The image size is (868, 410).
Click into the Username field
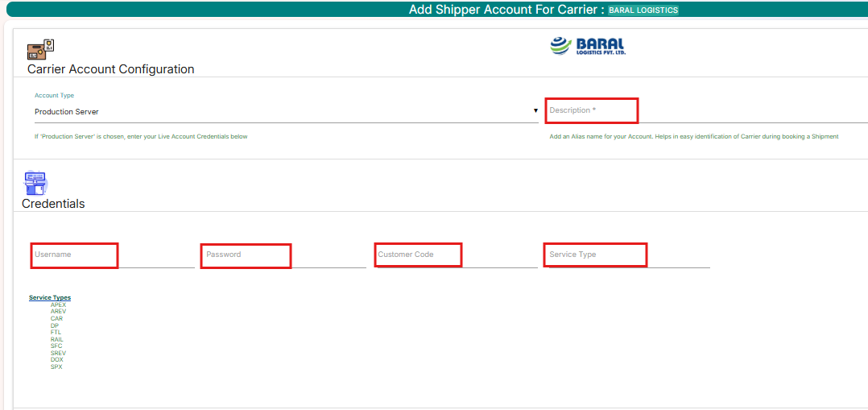click(113, 255)
